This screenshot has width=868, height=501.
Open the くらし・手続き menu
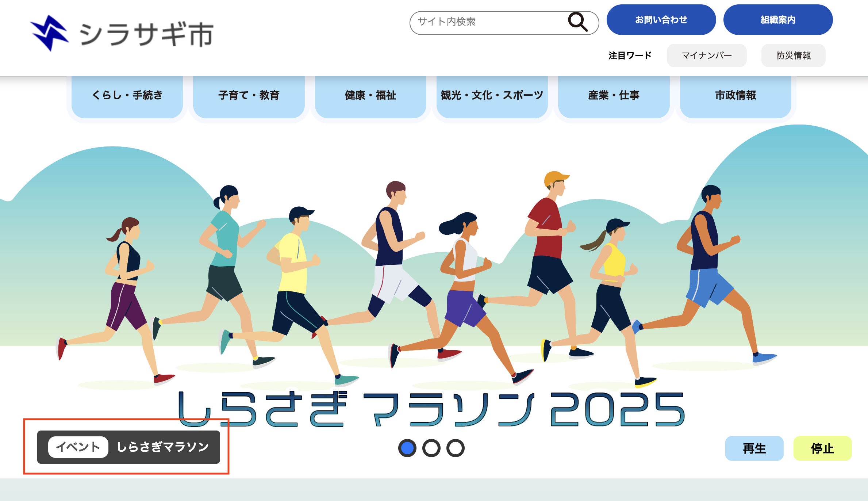coord(127,96)
